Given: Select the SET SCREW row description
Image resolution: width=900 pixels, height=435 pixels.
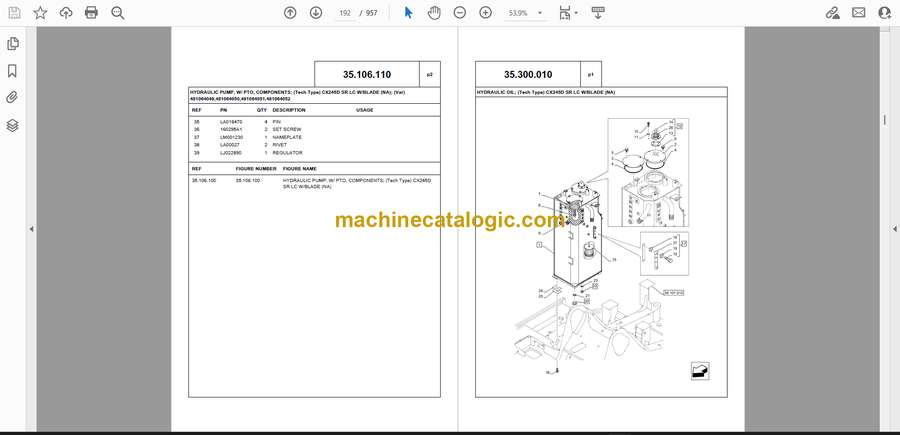Looking at the screenshot, I should click(286, 130).
